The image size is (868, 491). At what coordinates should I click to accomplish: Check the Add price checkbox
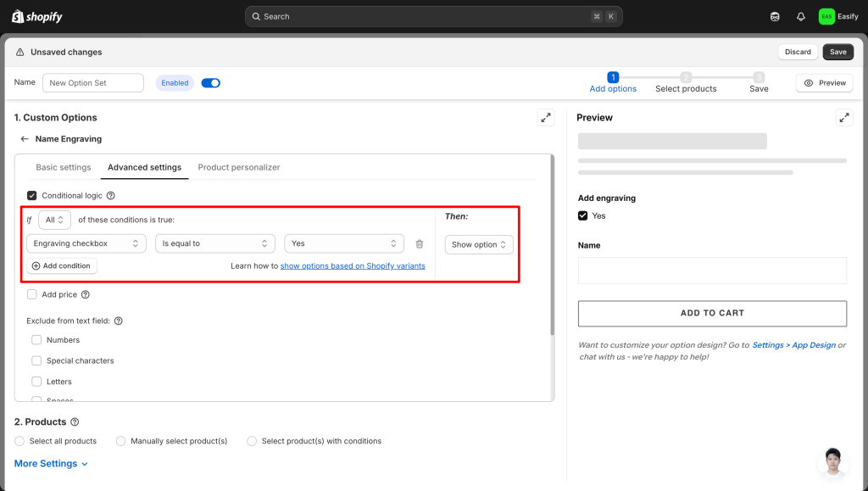(32, 295)
